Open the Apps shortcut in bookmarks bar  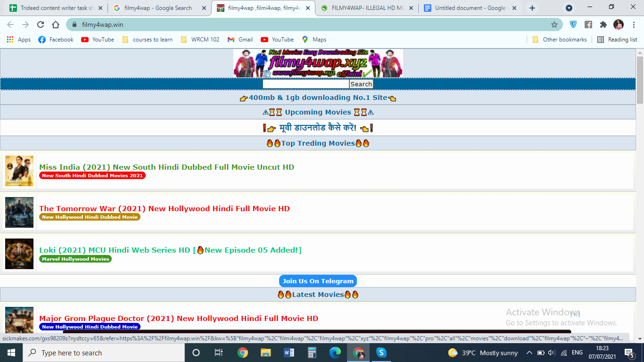[19, 40]
